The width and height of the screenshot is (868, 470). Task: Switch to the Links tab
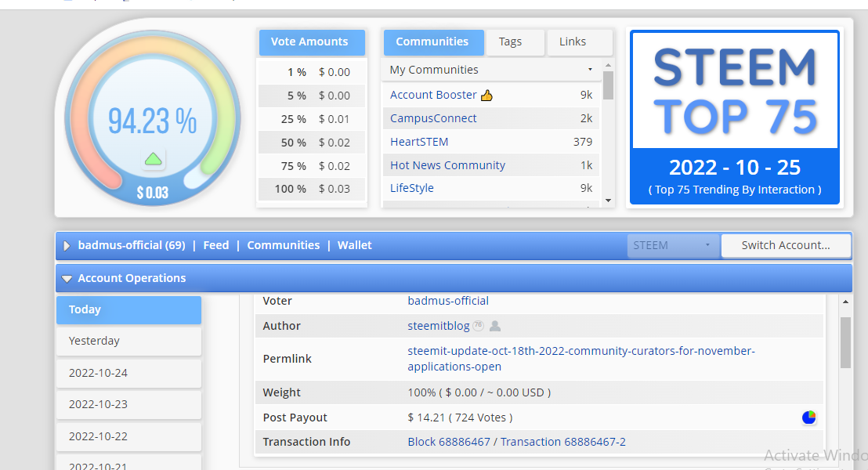click(579, 42)
